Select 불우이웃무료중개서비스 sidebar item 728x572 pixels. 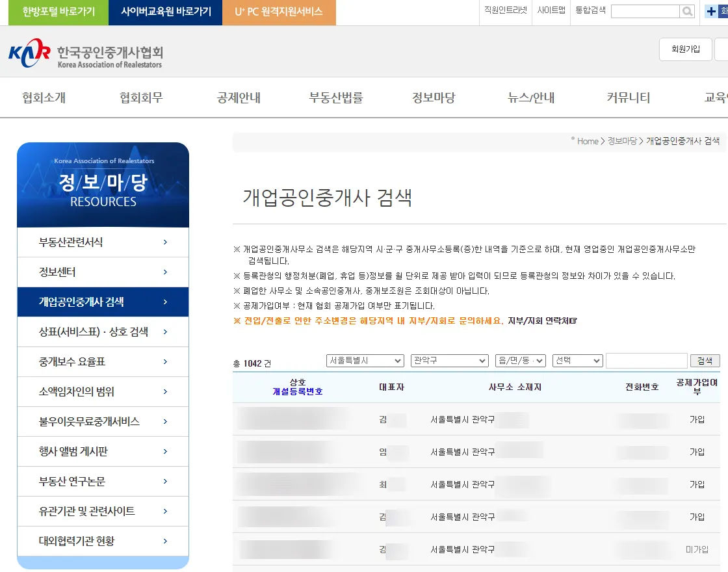click(x=103, y=422)
